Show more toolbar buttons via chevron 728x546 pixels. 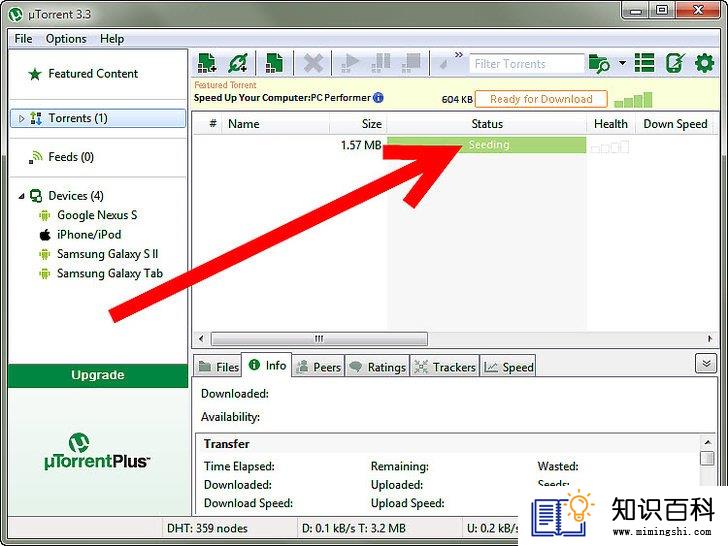459,55
